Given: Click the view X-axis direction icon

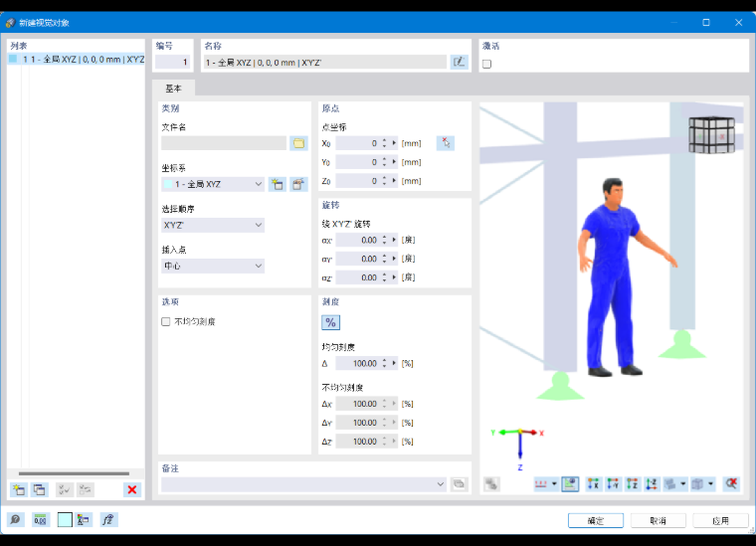Looking at the screenshot, I should click(594, 483).
